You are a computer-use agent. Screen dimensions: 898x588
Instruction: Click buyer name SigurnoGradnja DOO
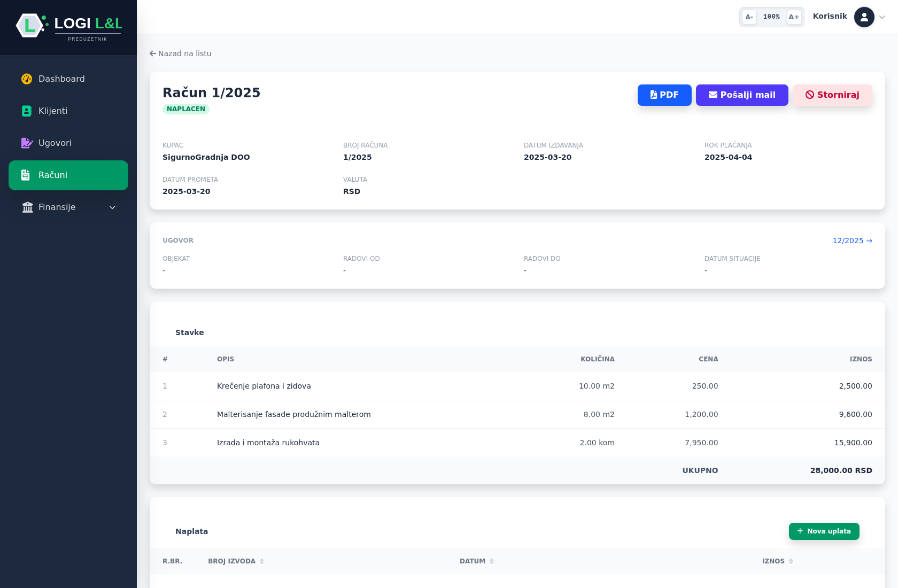tap(206, 157)
